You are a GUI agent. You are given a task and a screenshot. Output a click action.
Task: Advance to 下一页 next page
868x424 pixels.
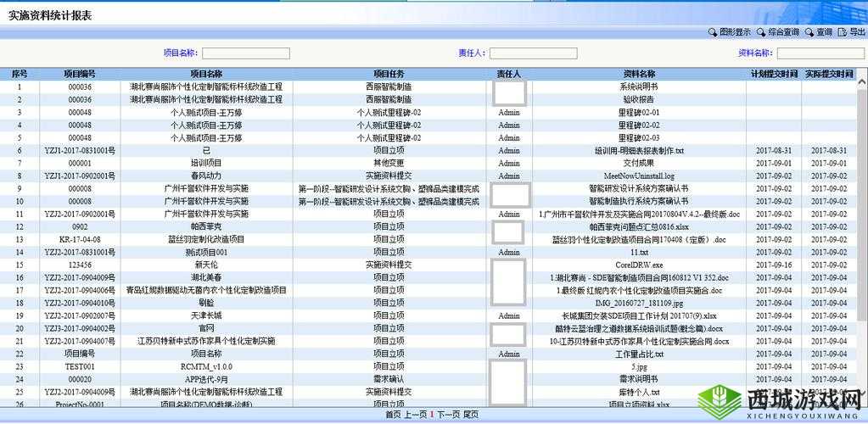(448, 415)
